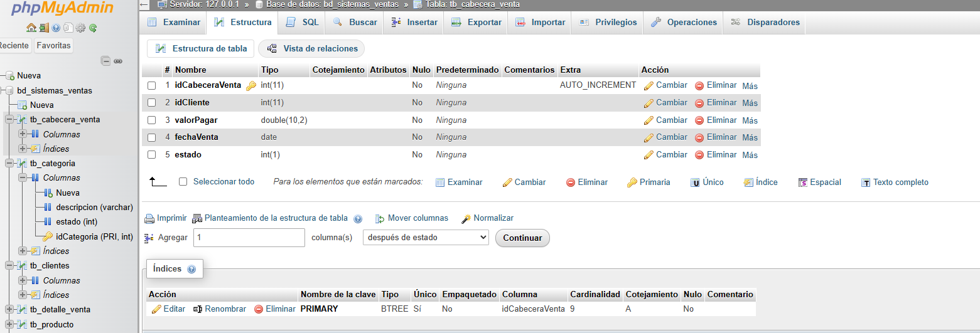Click the collapse top arrow icon beside Servidor
Image resolution: width=980 pixels, height=333 pixels.
[x=144, y=4]
